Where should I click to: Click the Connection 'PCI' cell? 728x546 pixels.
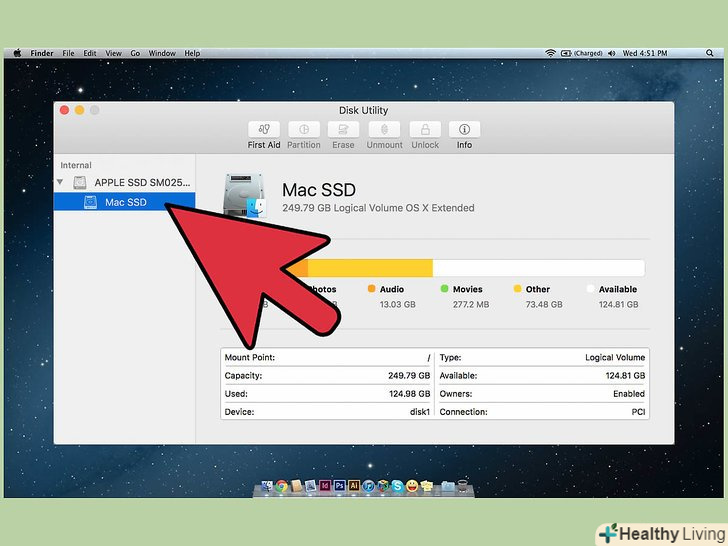point(638,412)
